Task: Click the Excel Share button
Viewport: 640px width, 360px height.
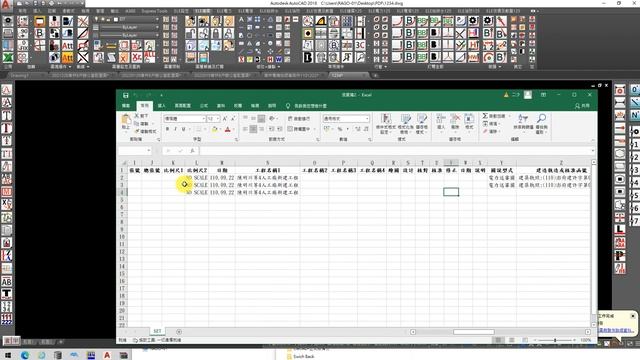Action: point(582,106)
